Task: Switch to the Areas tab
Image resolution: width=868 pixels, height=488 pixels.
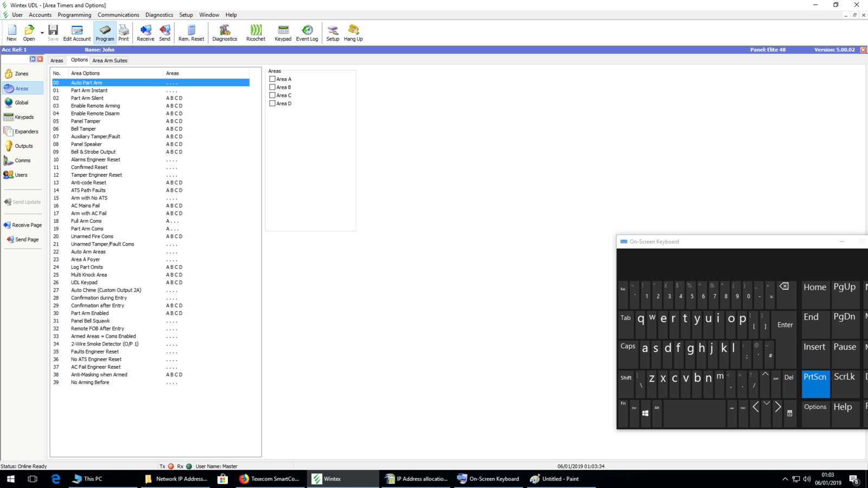Action: 56,61
